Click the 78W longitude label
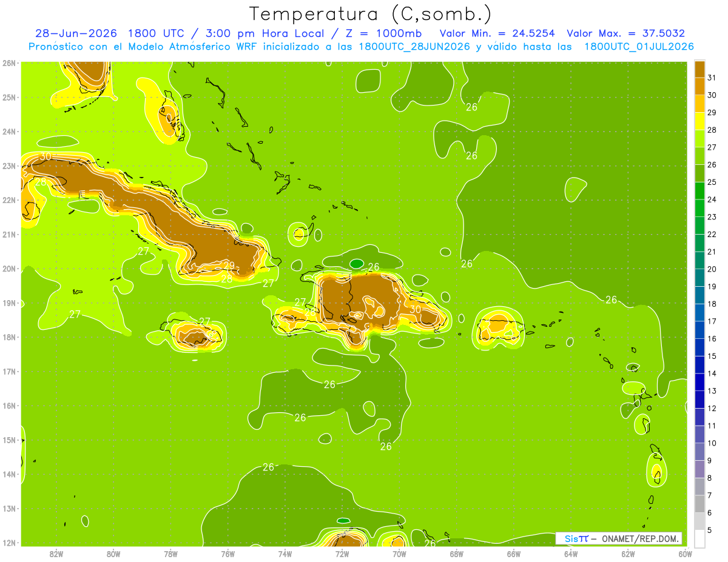The image size is (728, 562). 170,554
